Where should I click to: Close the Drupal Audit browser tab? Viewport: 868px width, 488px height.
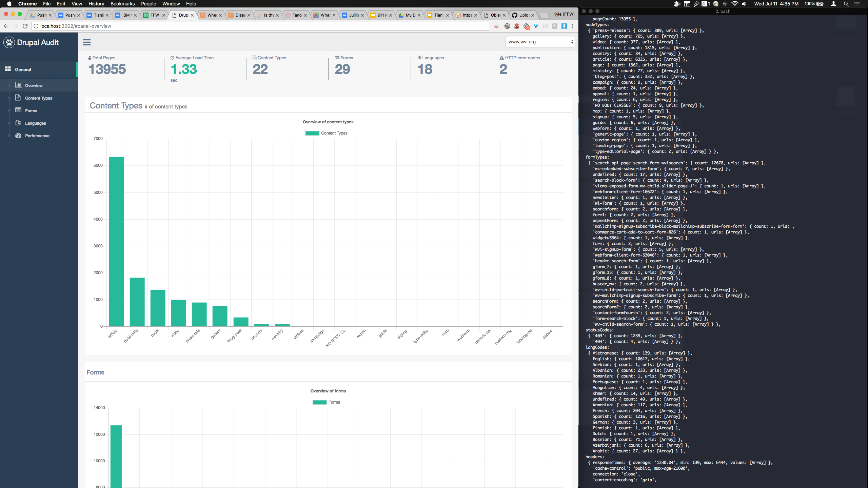pos(192,15)
